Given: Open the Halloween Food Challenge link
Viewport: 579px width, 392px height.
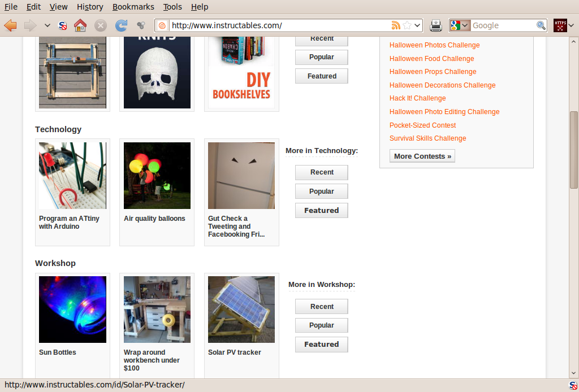Looking at the screenshot, I should (x=431, y=58).
